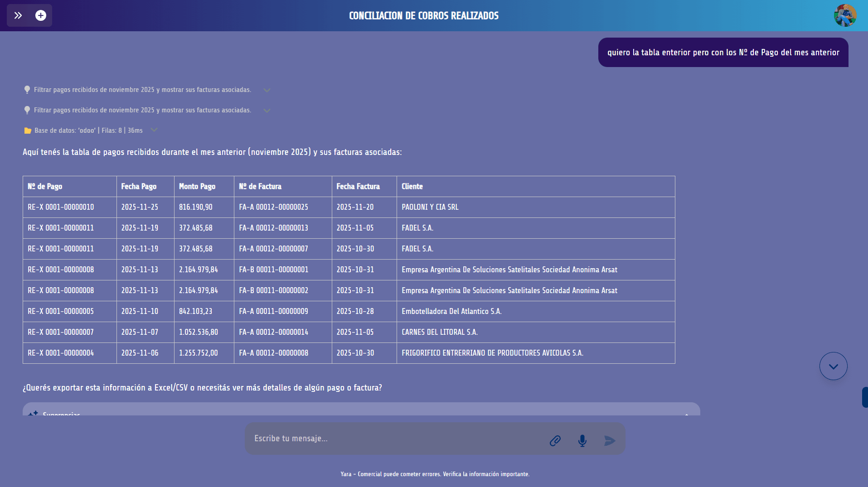This screenshot has height=487, width=868.
Task: Click the page title 'CONCILIACION DE COBROS REALIZADOS'
Action: [x=424, y=16]
